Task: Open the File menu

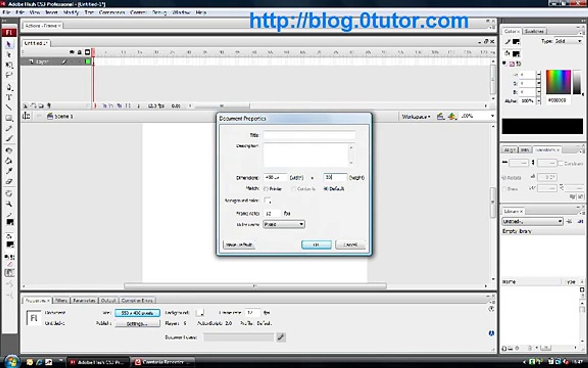Action: [x=7, y=12]
